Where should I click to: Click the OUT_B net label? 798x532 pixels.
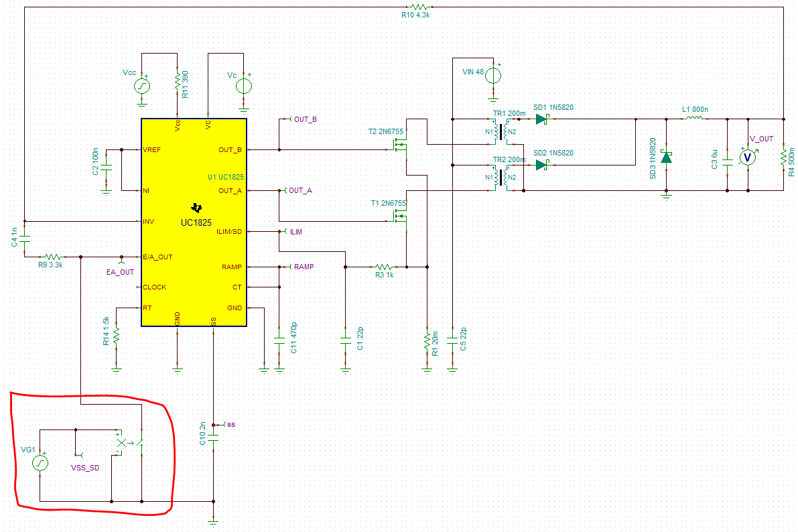coord(305,119)
